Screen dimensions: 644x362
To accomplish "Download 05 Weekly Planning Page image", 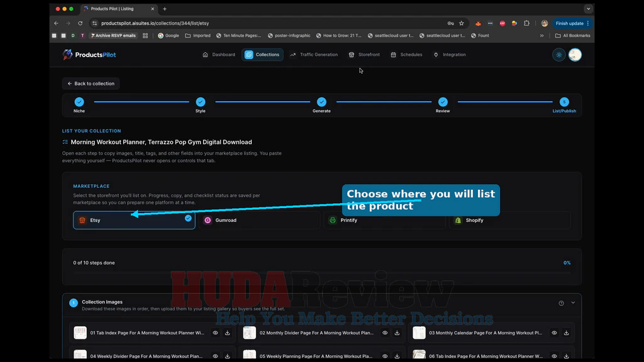I will coord(397,356).
